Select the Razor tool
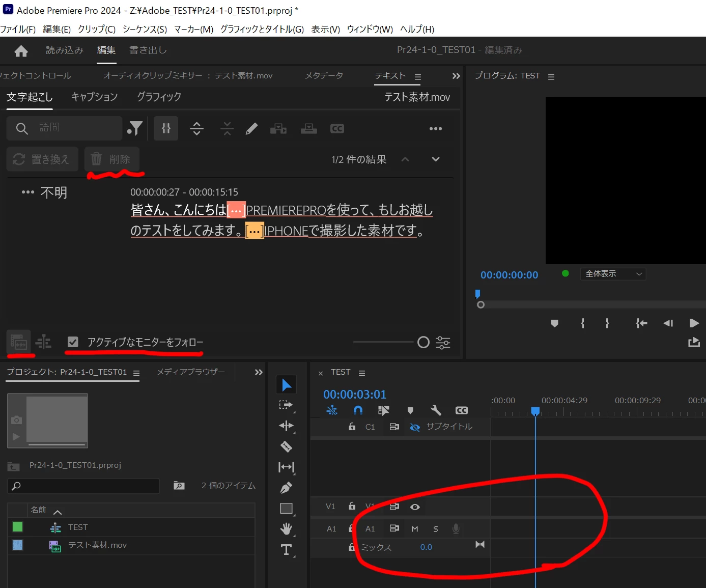The image size is (706, 588). (x=287, y=446)
